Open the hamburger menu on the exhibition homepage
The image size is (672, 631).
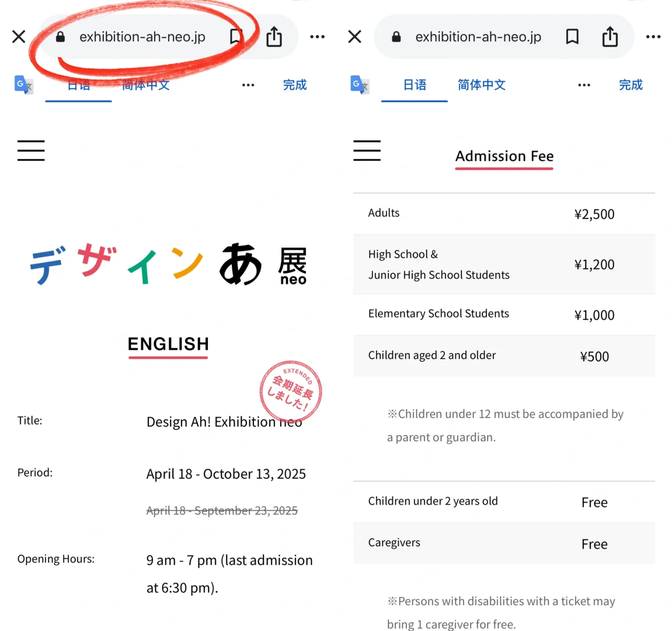[31, 151]
